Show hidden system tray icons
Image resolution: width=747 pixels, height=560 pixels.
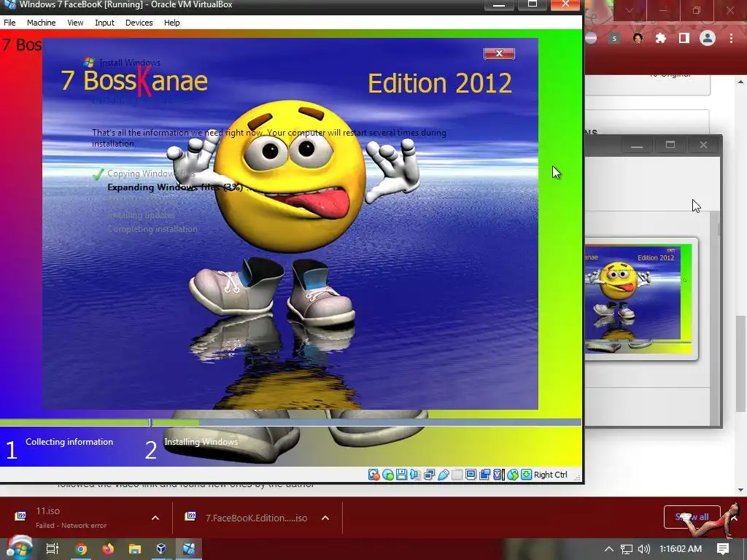coord(609,549)
